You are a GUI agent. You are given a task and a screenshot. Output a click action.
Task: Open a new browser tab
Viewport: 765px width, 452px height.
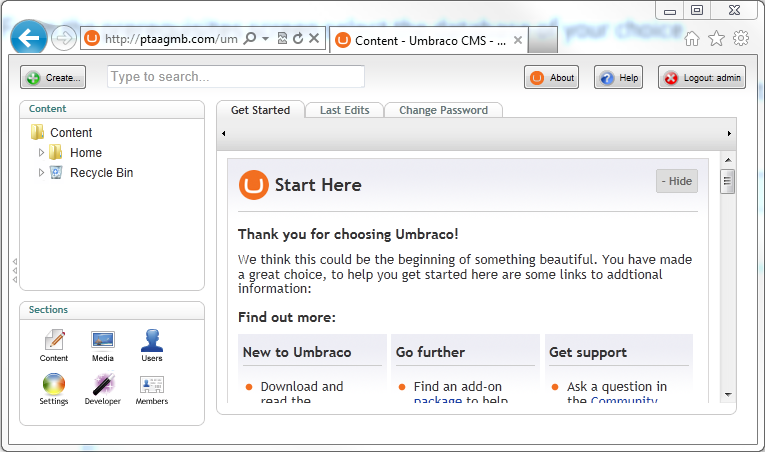[x=543, y=40]
